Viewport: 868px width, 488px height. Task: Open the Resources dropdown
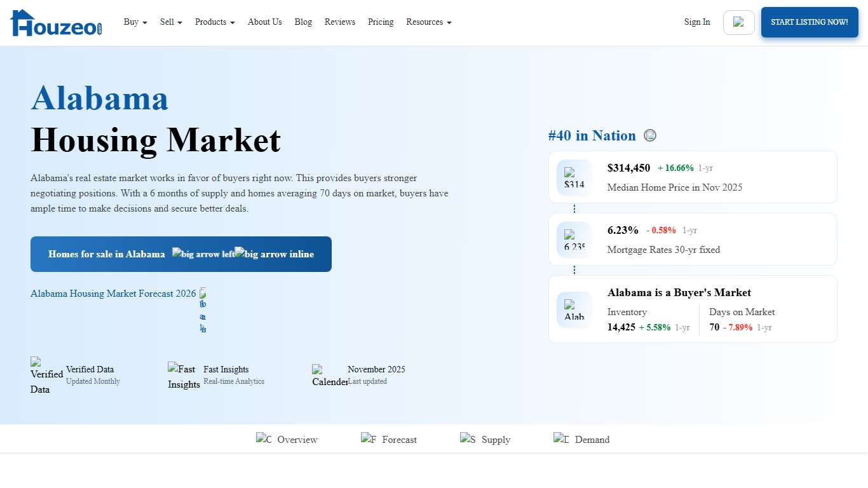tap(428, 22)
